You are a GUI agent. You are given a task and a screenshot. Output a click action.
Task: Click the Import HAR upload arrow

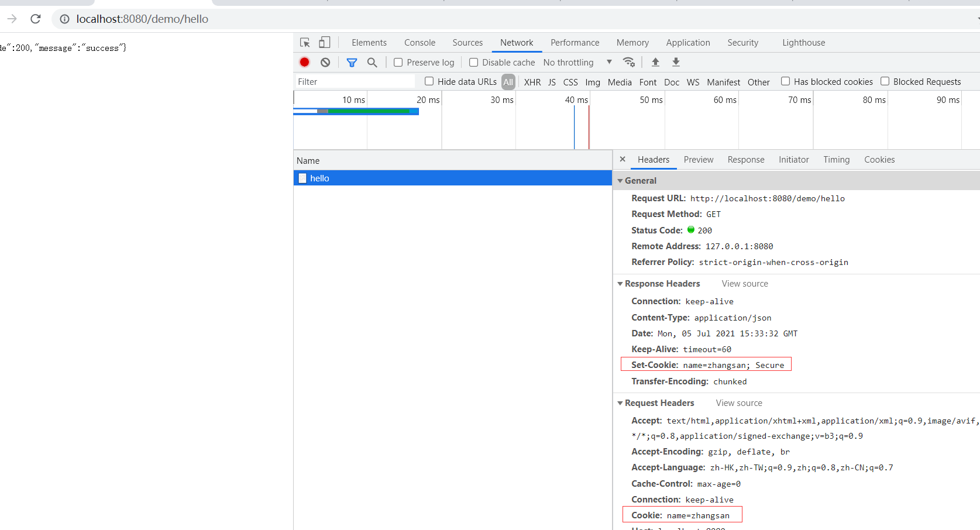coord(655,62)
